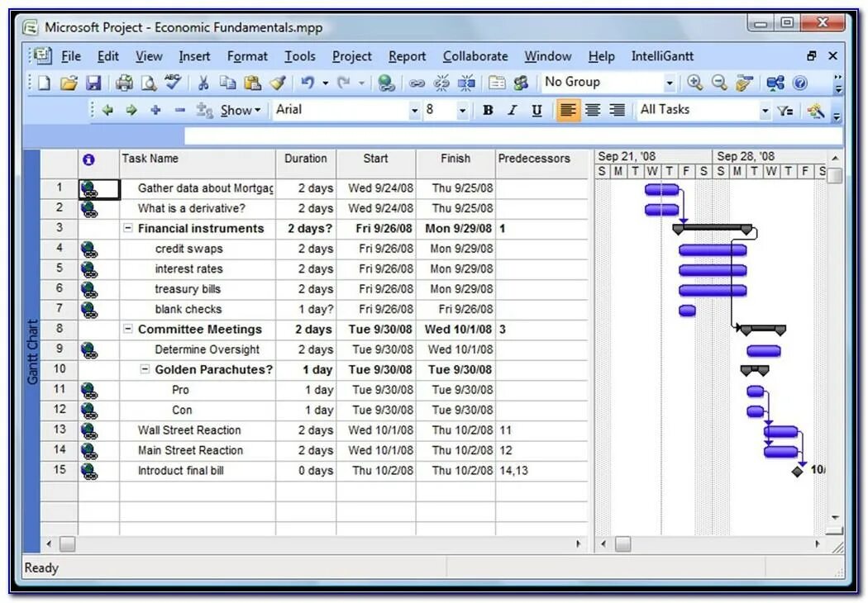
Task: Hide subtasks with the minus icon
Action: point(180,110)
